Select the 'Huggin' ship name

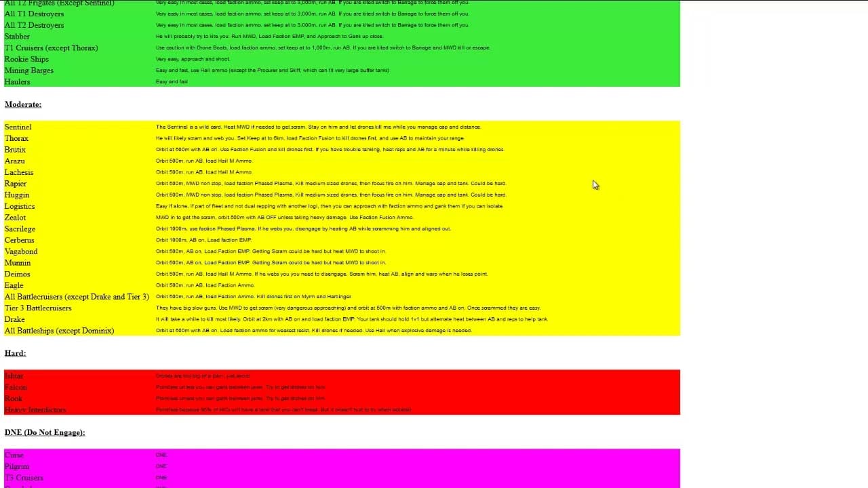tap(17, 195)
